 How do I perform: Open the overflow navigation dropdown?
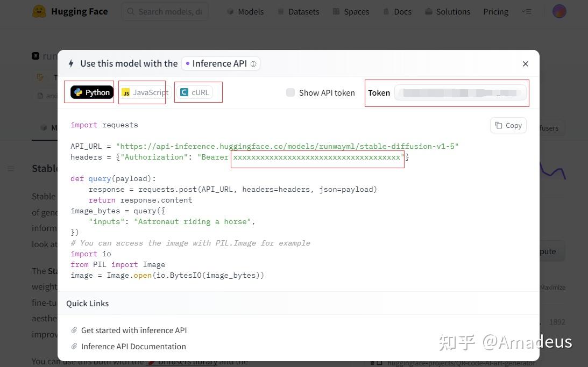(527, 11)
